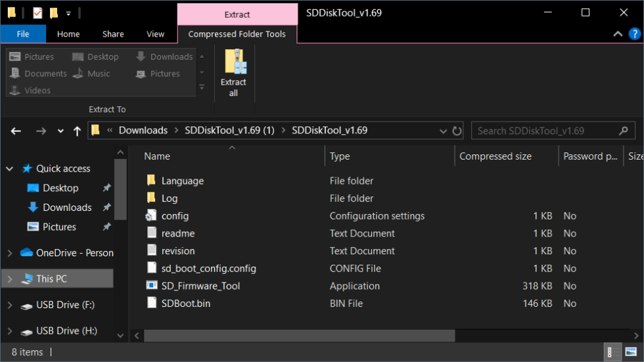Collapse the ribbon with the chevron
The height and width of the screenshot is (362, 644).
(618, 34)
